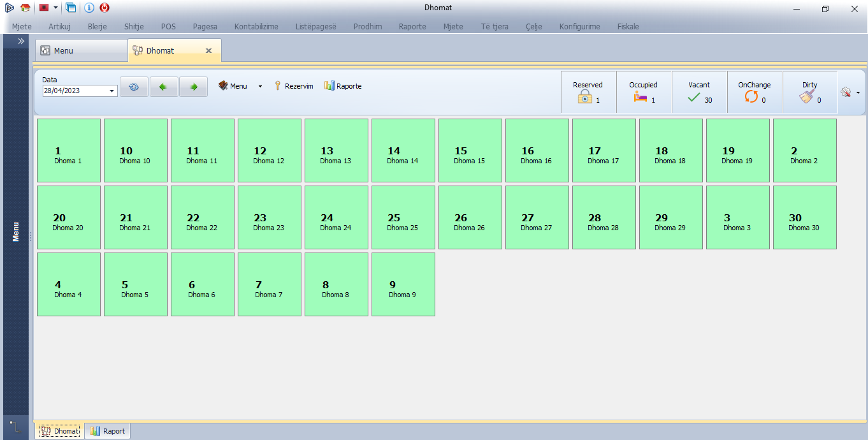The width and height of the screenshot is (868, 440).
Task: Open the Data date dropdown
Action: point(112,91)
